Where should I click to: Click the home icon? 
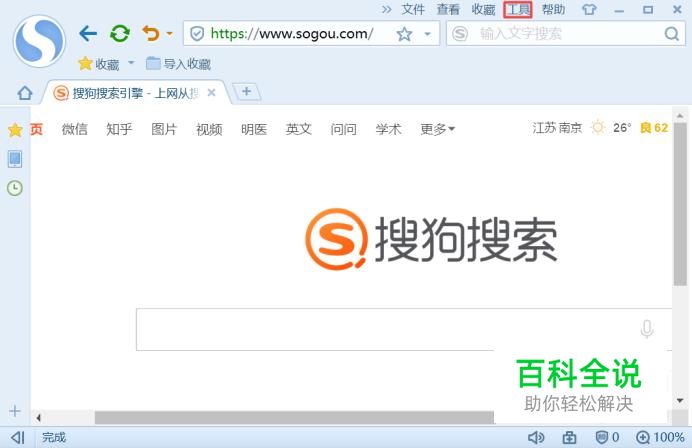(x=25, y=93)
